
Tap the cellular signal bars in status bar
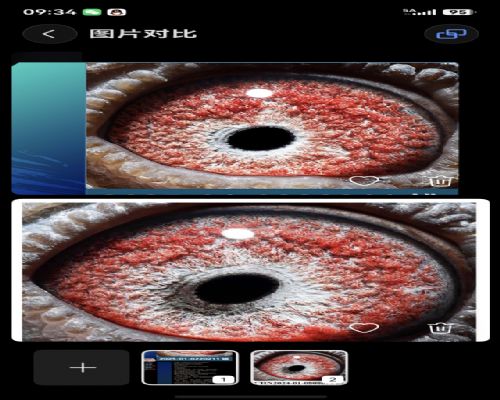click(x=420, y=12)
